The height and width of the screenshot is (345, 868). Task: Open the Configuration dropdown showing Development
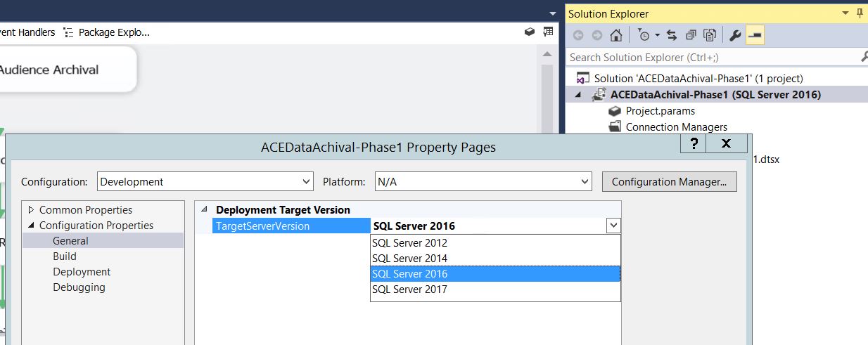click(x=205, y=182)
